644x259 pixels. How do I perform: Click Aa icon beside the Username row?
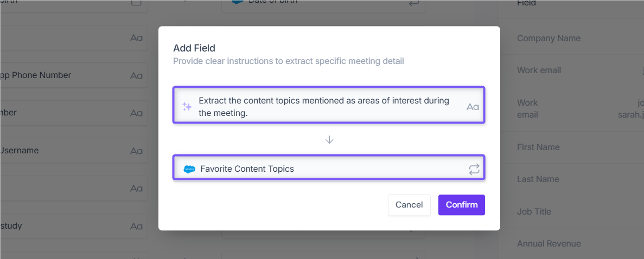pyautogui.click(x=136, y=151)
